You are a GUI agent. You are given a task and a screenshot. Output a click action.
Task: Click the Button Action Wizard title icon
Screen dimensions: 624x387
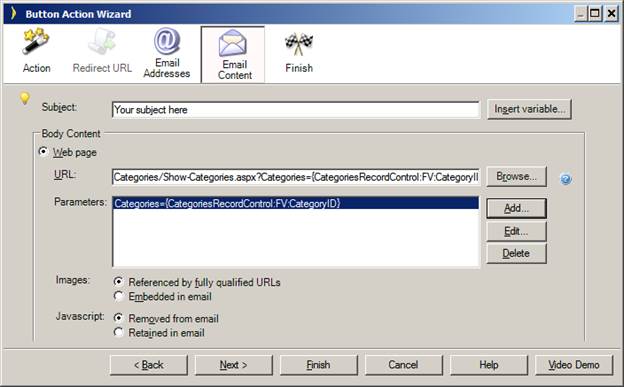coord(14,13)
